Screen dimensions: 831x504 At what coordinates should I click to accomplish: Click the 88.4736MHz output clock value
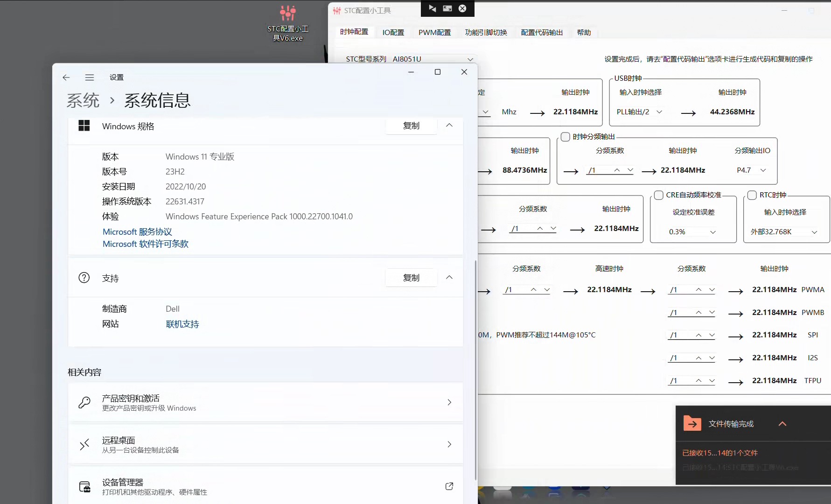(524, 170)
